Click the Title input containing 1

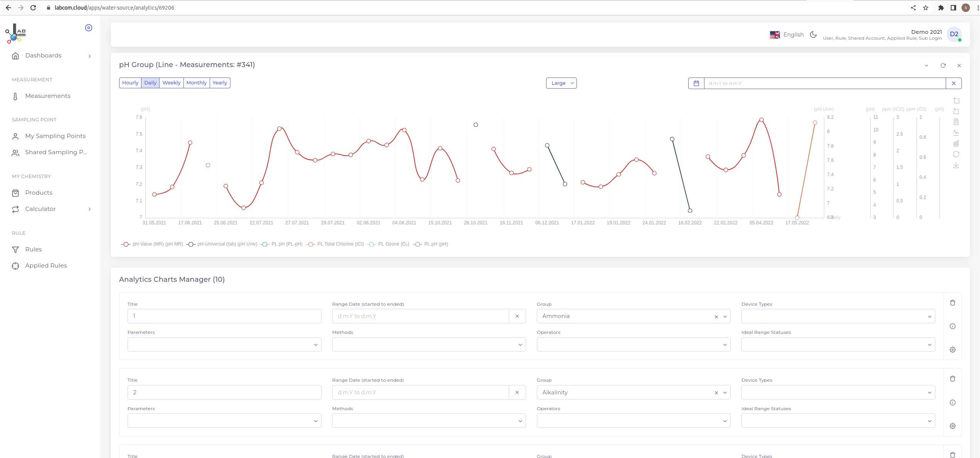click(224, 316)
